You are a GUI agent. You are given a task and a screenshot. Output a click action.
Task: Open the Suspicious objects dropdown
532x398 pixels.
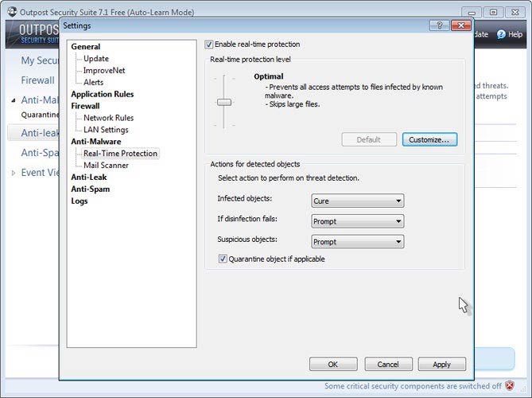pyautogui.click(x=356, y=241)
